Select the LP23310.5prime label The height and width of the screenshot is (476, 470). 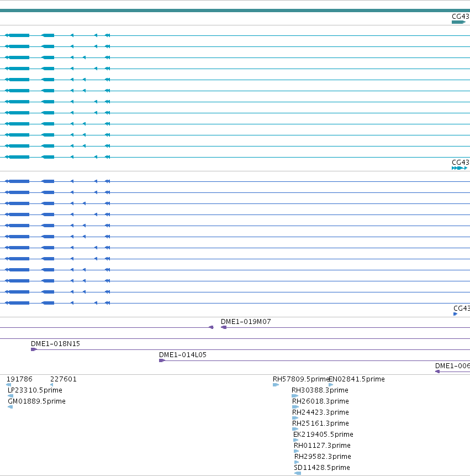coord(35,390)
